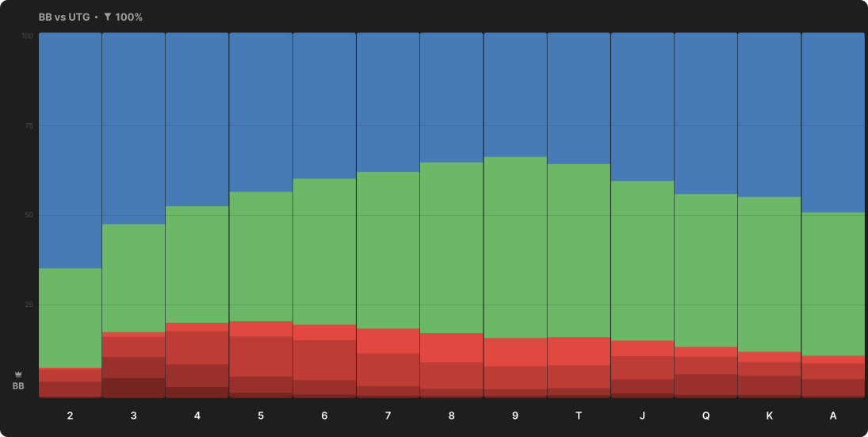Screen dimensions: 868x437
Task: Select the green segment of bar K
Action: point(770,274)
